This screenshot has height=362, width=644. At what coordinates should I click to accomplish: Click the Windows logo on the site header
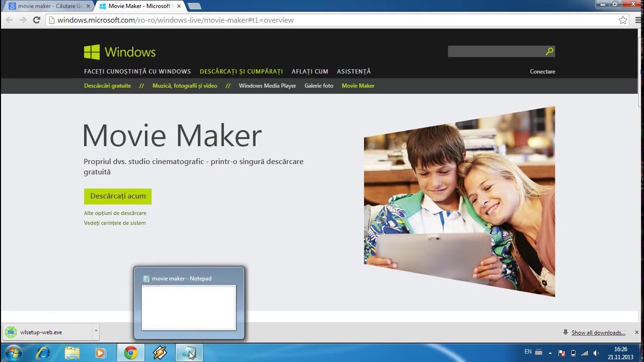(x=120, y=52)
